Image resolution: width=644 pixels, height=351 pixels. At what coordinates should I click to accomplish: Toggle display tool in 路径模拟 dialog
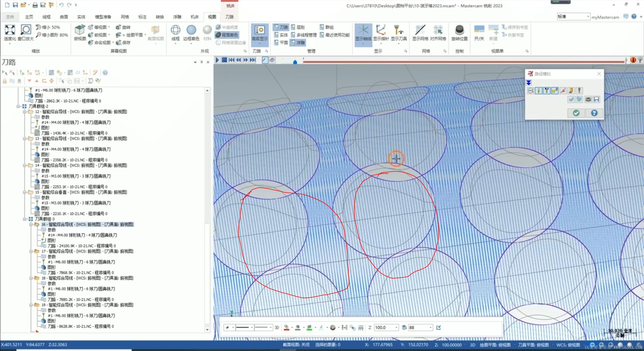click(538, 90)
